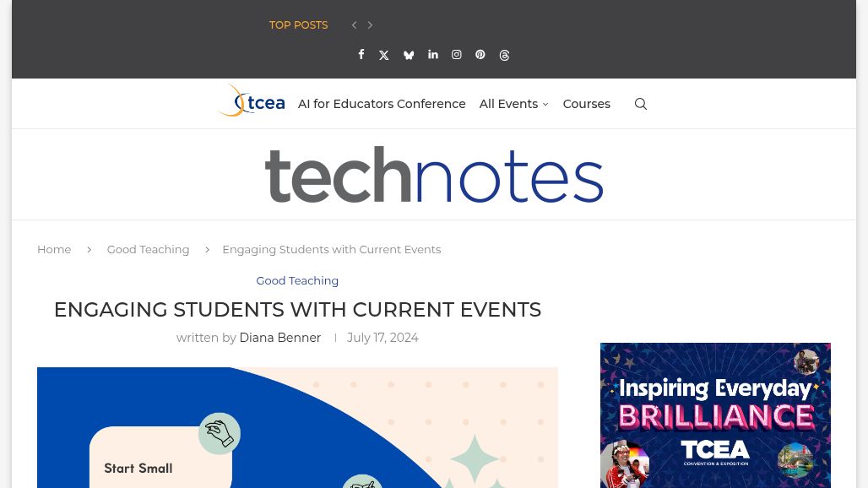The height and width of the screenshot is (488, 868).
Task: Open the Pinterest social link
Action: click(480, 55)
